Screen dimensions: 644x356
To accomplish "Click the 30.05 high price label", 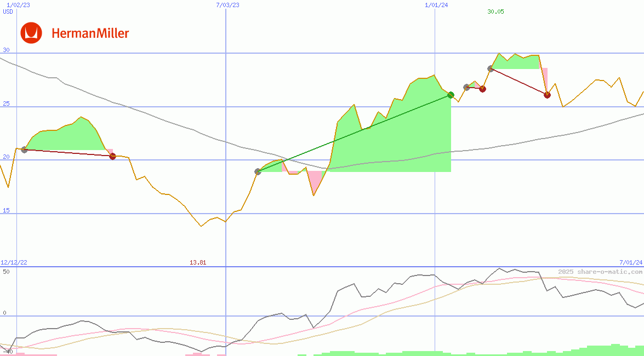I will [x=495, y=12].
